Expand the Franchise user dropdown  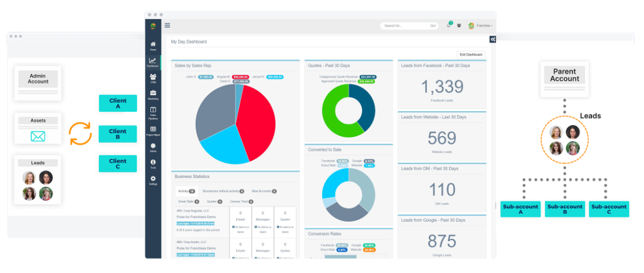pos(482,26)
